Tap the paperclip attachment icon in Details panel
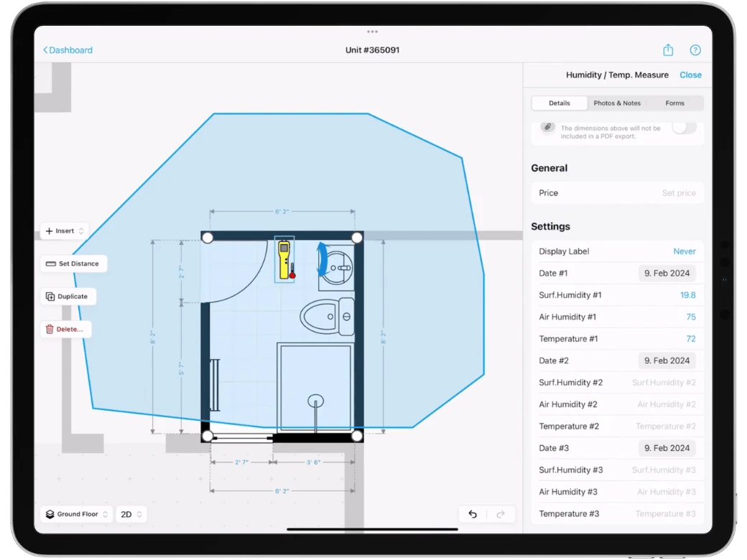Screen dimensions: 747x560 547,127
